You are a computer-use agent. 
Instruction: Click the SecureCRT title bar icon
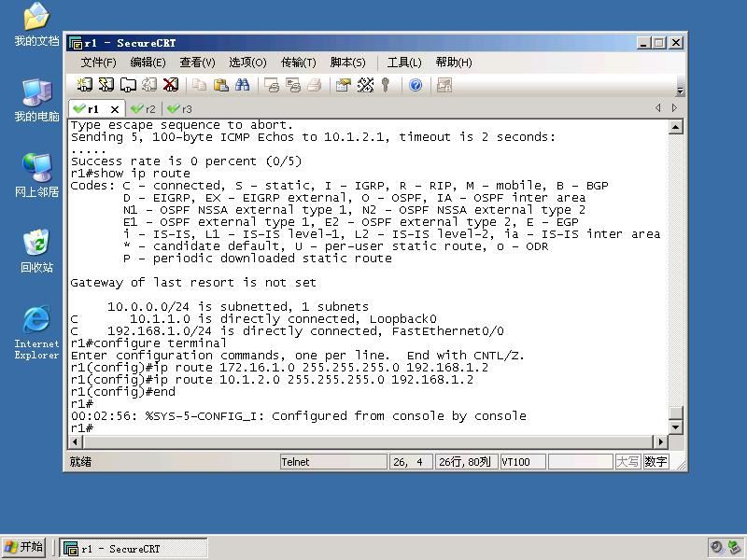[76, 43]
